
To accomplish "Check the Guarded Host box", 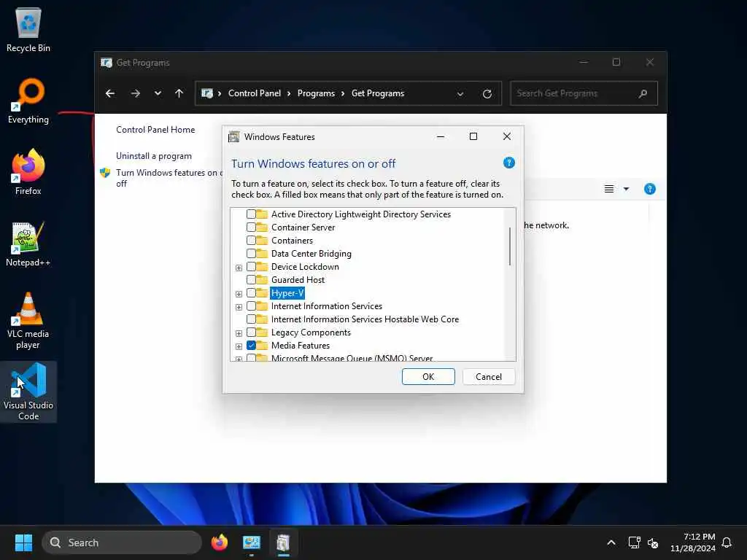I will coord(251,279).
